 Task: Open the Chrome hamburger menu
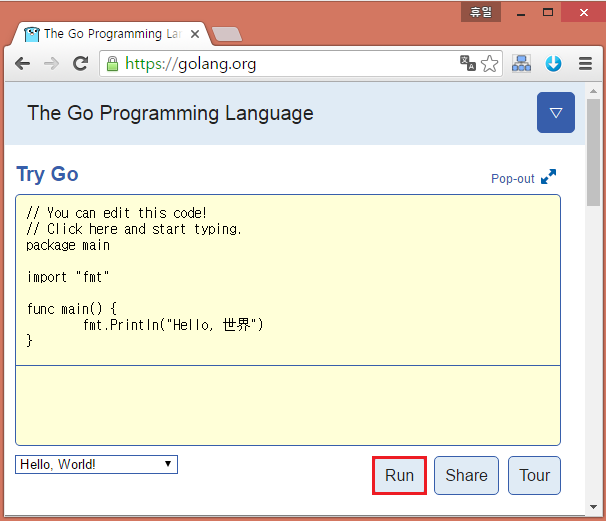tap(585, 64)
